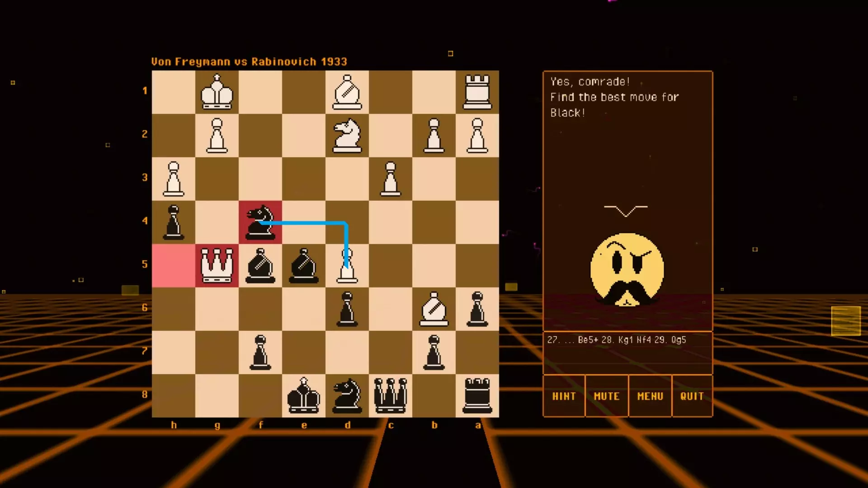Screen dimensions: 868x488
Task: Click the mustached comrade face avatar
Action: click(x=627, y=270)
